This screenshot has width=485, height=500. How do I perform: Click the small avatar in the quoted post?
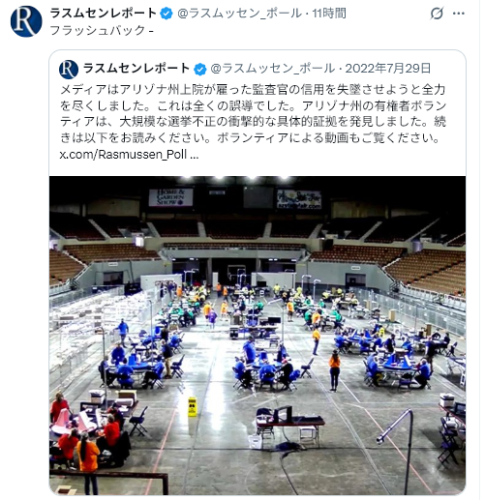[x=69, y=69]
